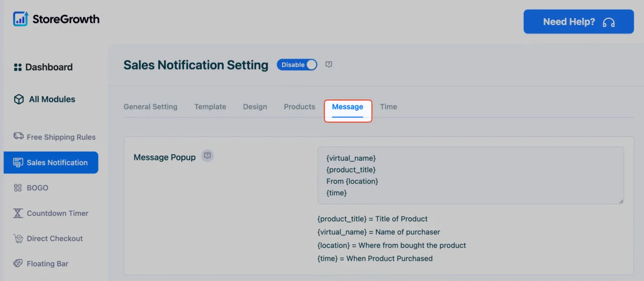644x281 pixels.
Task: Open the Time tab
Action: click(x=388, y=107)
